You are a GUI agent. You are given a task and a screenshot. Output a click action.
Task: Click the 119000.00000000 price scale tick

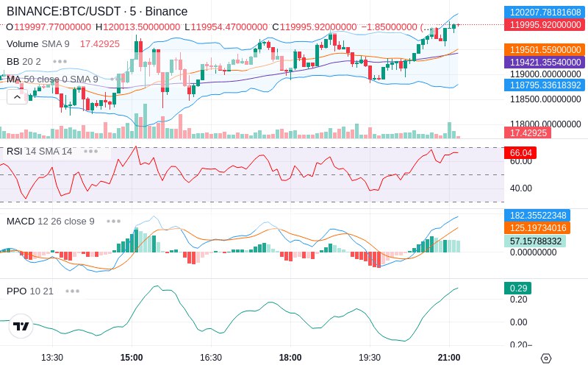[x=545, y=74]
